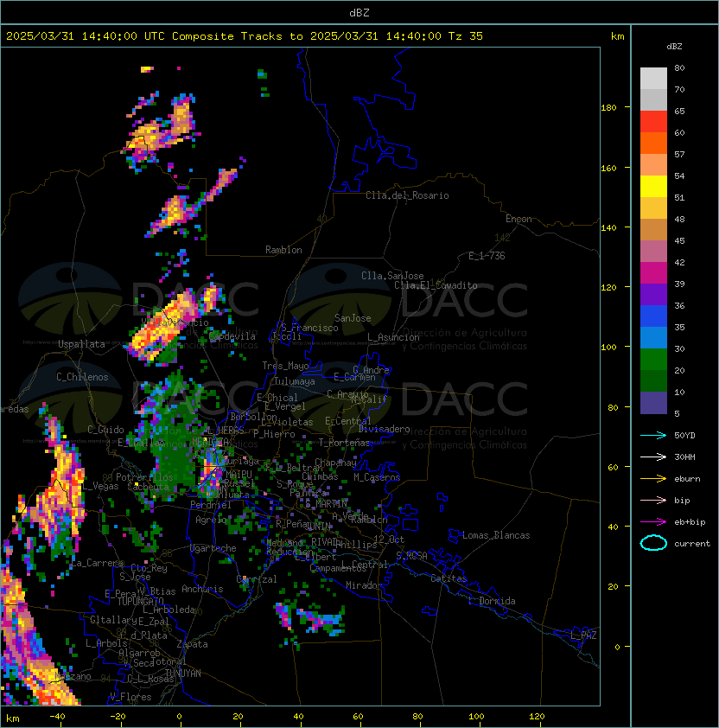Click the 'L_Asuncion' map label

coord(393,337)
